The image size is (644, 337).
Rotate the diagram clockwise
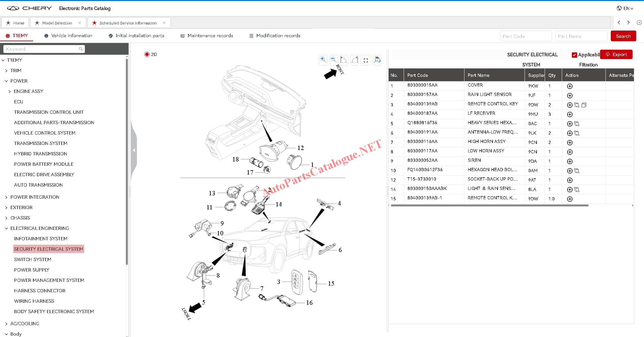tap(354, 60)
